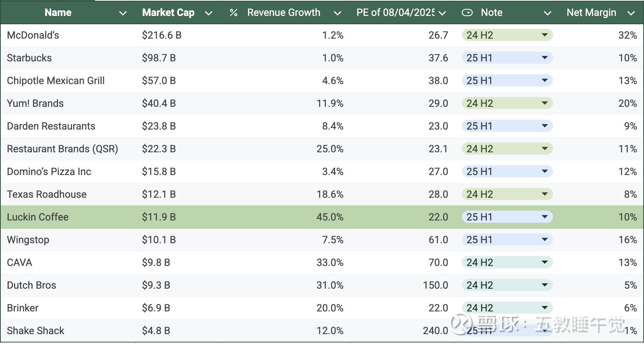Select Wingstop's 16% net margin cell
Viewport: 644px width, 344px height.
[x=602, y=240]
